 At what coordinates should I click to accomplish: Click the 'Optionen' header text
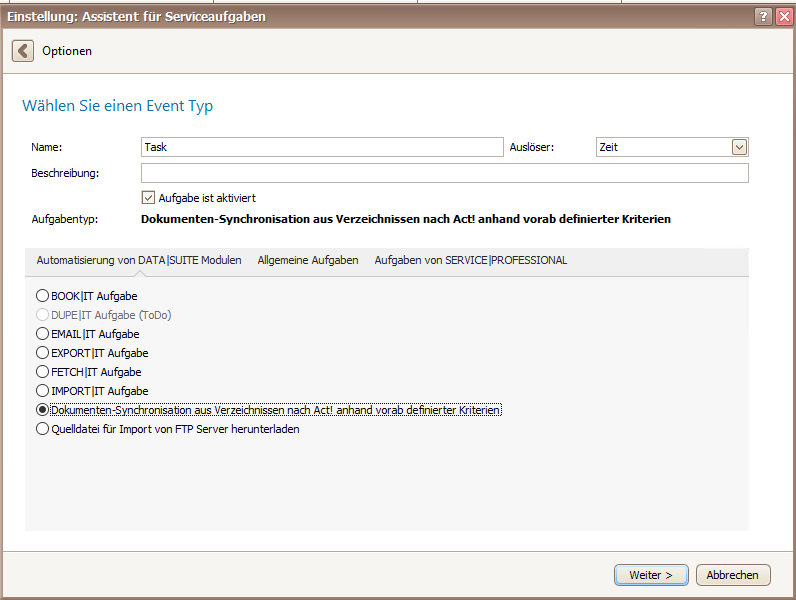67,51
